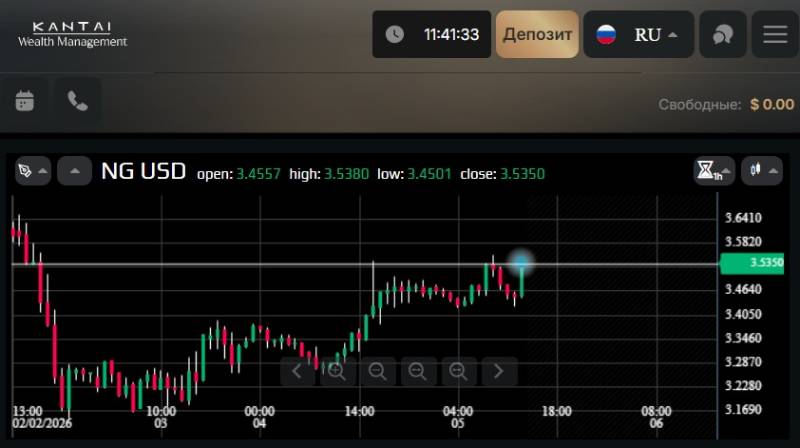Viewport: 800px width, 448px height.
Task: Click the 13:00 02/02/2026 time axis label
Action: click(42, 417)
